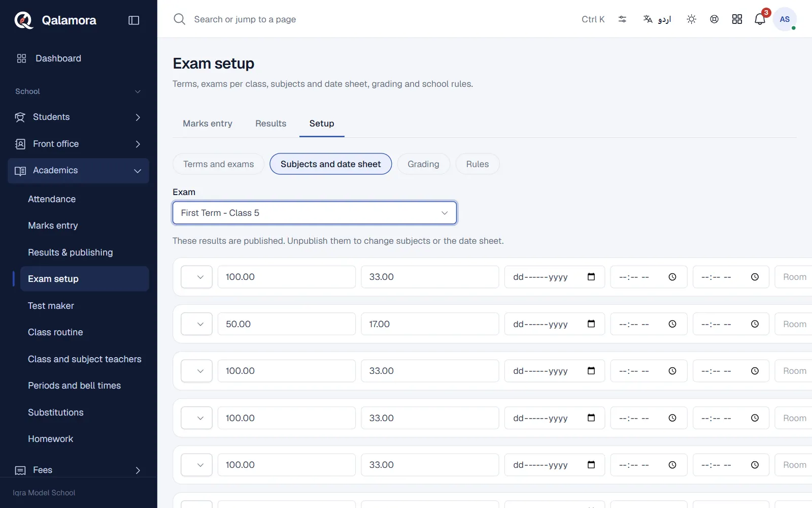
Task: Collapse the sidebar panel icon
Action: click(134, 20)
